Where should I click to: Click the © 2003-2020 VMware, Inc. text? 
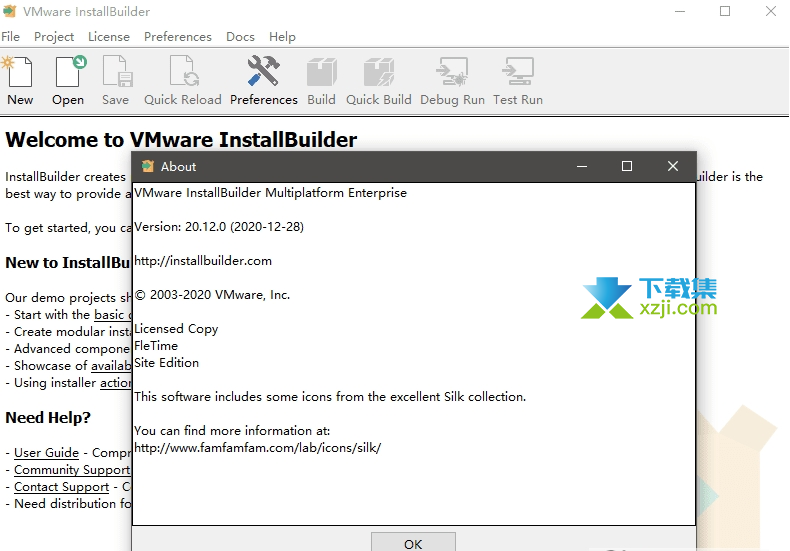tap(212, 295)
